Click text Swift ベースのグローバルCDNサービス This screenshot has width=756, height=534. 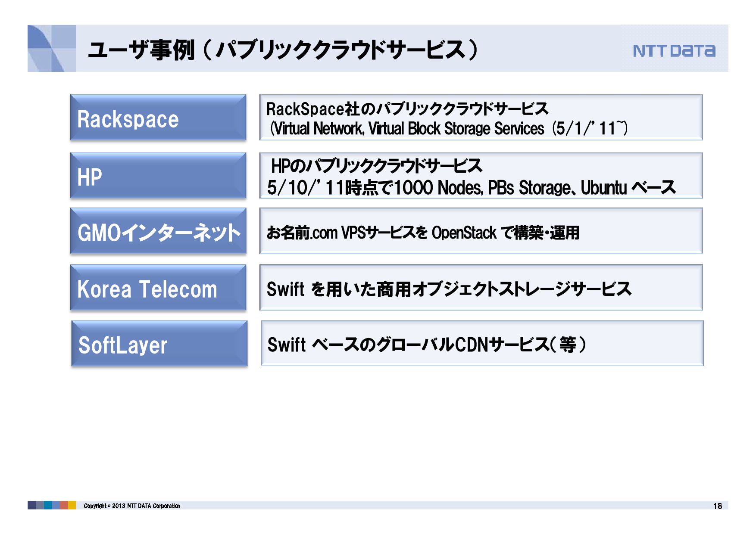(x=409, y=345)
